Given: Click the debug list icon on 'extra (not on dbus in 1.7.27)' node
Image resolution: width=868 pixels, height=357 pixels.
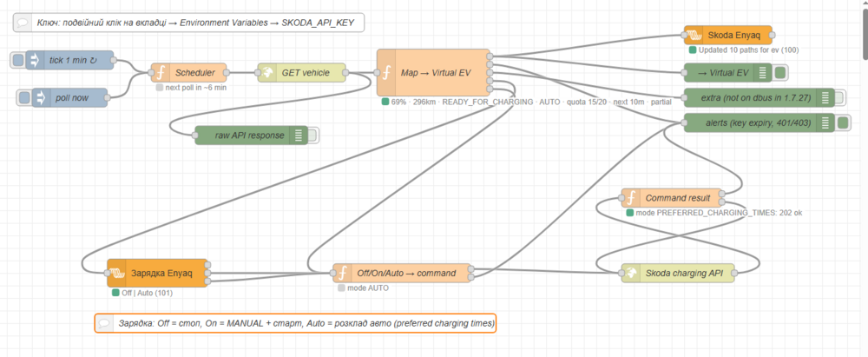Looking at the screenshot, I should pos(825,97).
